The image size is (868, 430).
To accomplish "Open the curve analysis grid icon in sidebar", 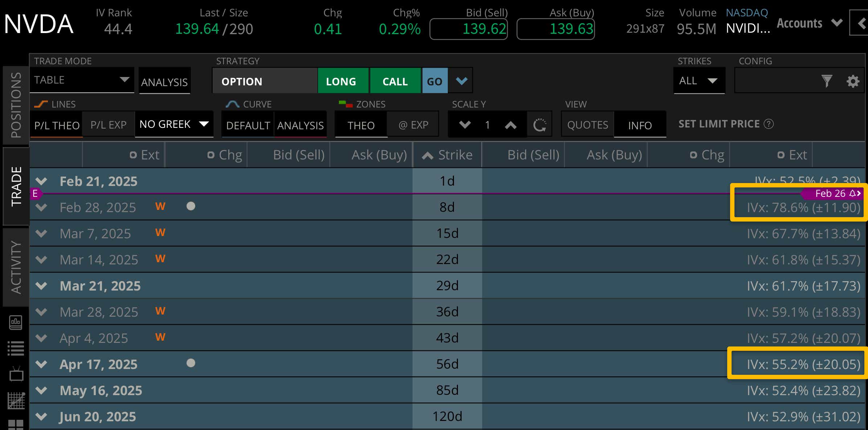I will coord(16,399).
